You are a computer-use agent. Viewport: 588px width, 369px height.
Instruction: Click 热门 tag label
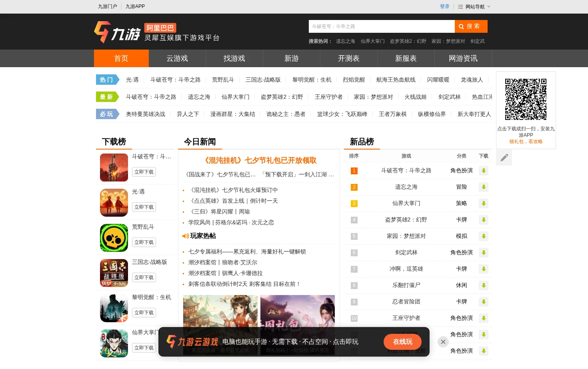coord(107,80)
